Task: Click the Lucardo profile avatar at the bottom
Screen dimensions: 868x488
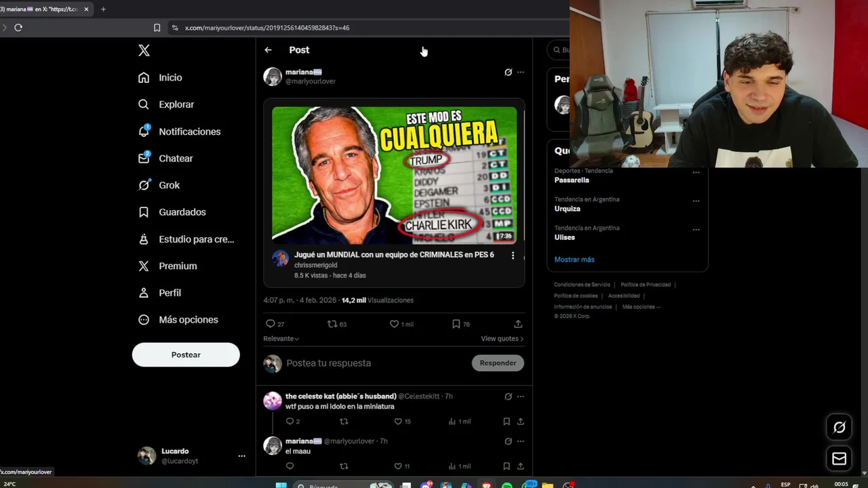Action: (146, 455)
